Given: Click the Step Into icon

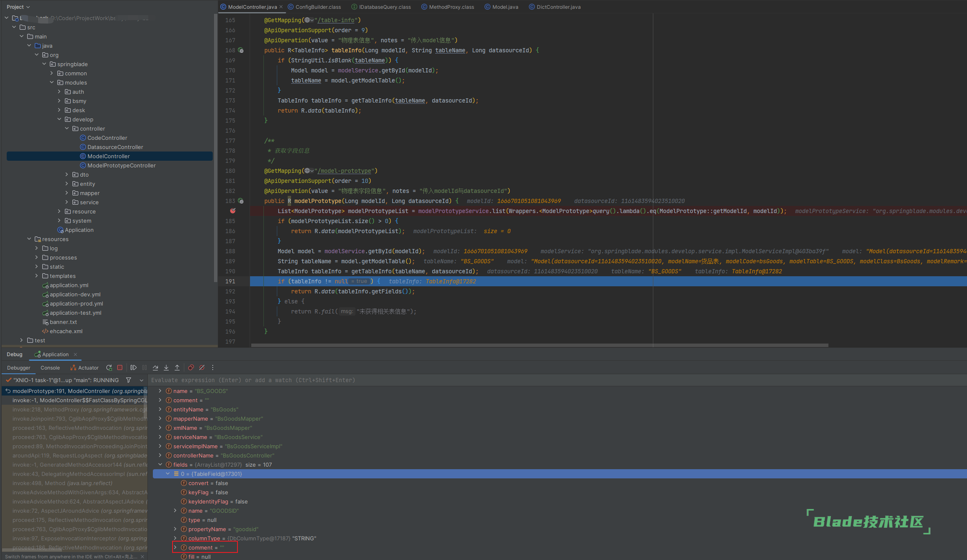Looking at the screenshot, I should point(166,367).
